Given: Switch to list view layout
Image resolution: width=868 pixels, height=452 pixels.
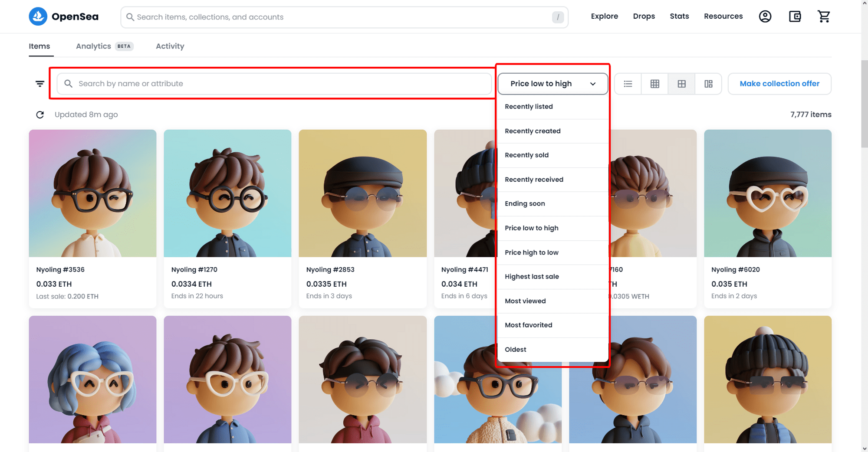Looking at the screenshot, I should pos(628,84).
